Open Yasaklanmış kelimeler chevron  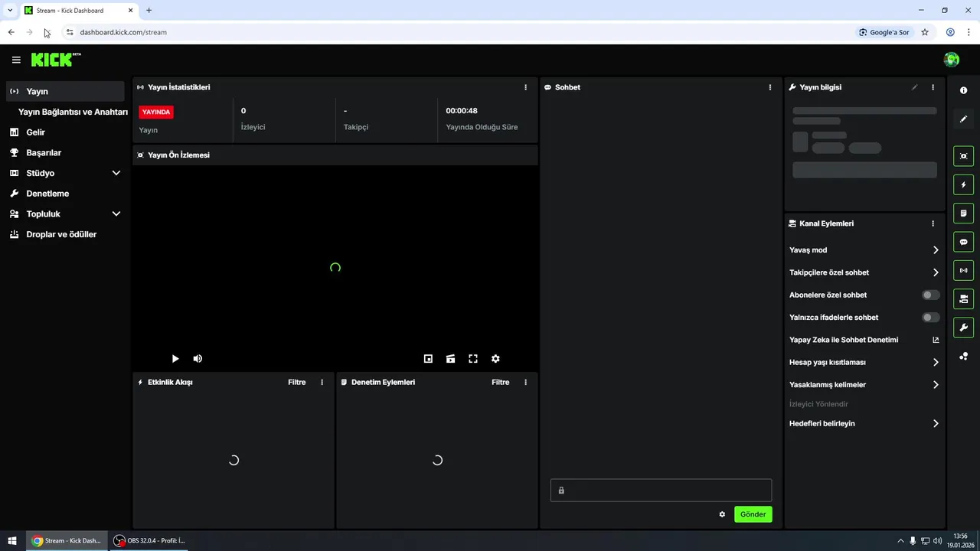coord(936,385)
